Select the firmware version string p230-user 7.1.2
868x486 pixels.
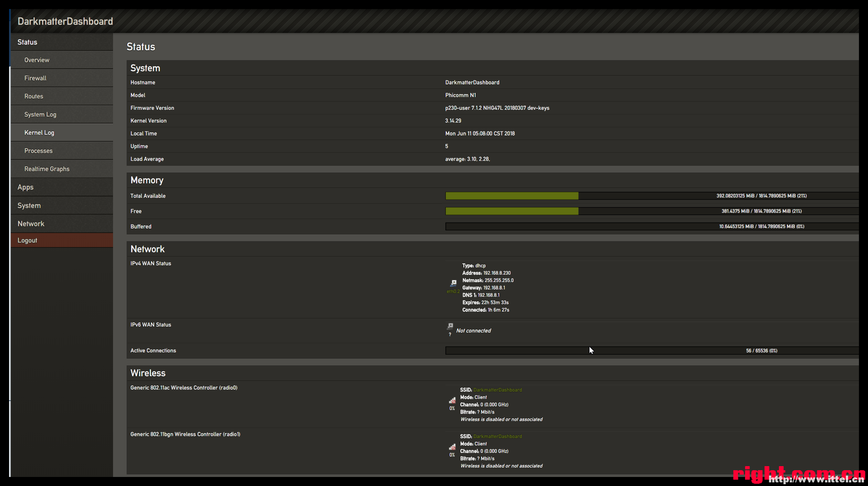click(497, 108)
